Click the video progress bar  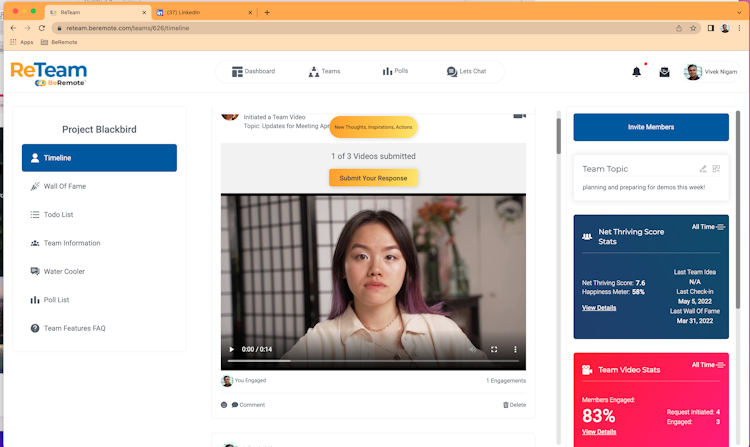(x=373, y=361)
